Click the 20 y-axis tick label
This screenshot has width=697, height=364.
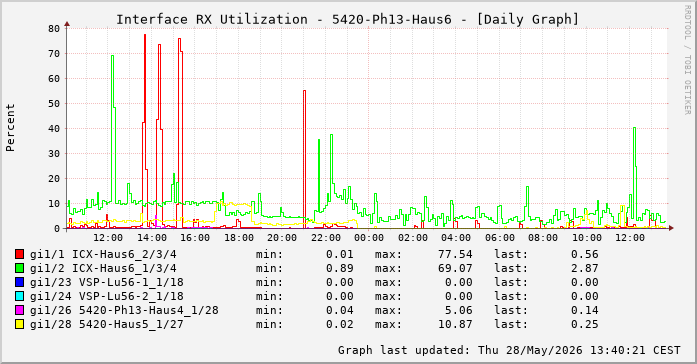tap(54, 179)
